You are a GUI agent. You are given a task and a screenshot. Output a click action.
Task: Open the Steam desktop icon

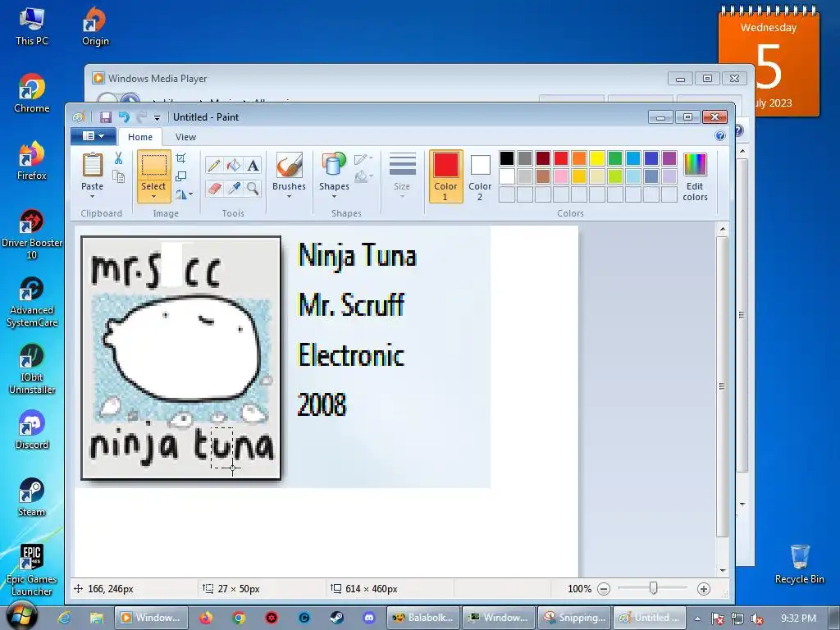tap(32, 498)
